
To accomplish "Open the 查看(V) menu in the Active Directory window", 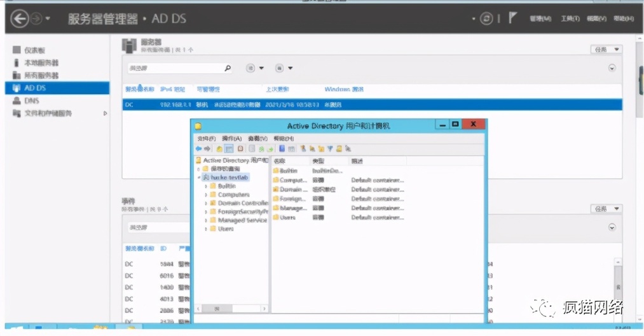I will [x=257, y=139].
